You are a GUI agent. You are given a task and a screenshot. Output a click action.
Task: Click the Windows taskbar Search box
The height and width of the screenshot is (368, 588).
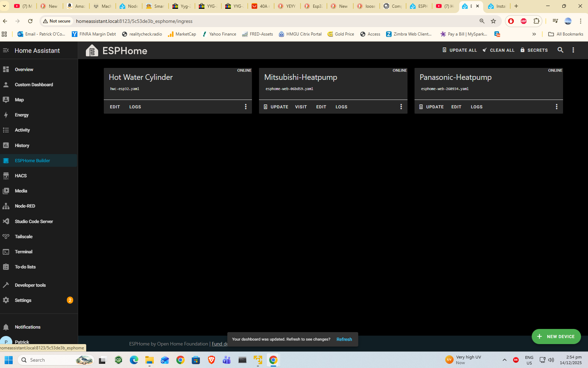[56, 360]
